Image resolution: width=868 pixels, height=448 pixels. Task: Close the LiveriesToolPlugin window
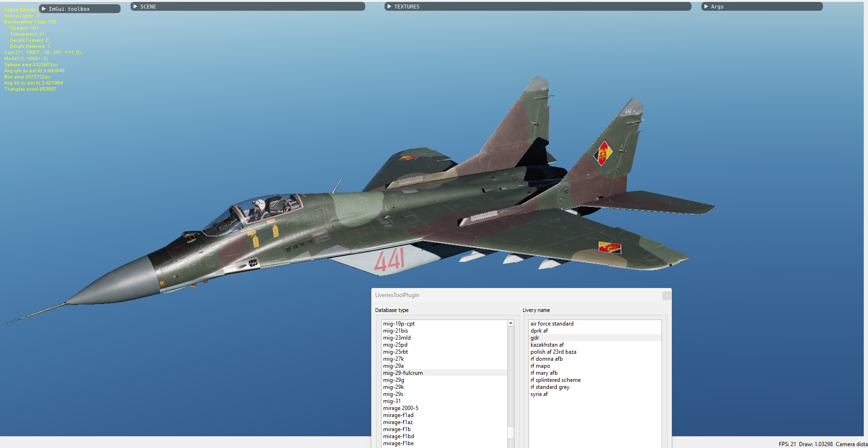(666, 296)
